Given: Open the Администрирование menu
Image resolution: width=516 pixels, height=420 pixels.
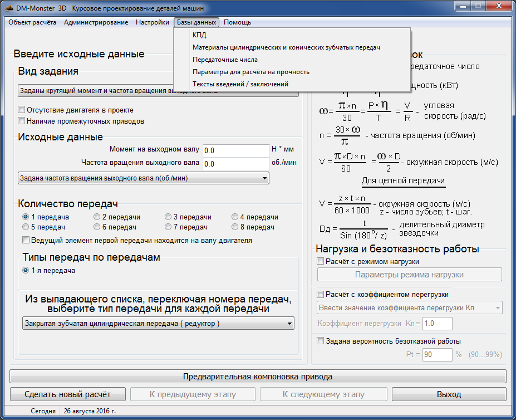Looking at the screenshot, I should tap(96, 22).
